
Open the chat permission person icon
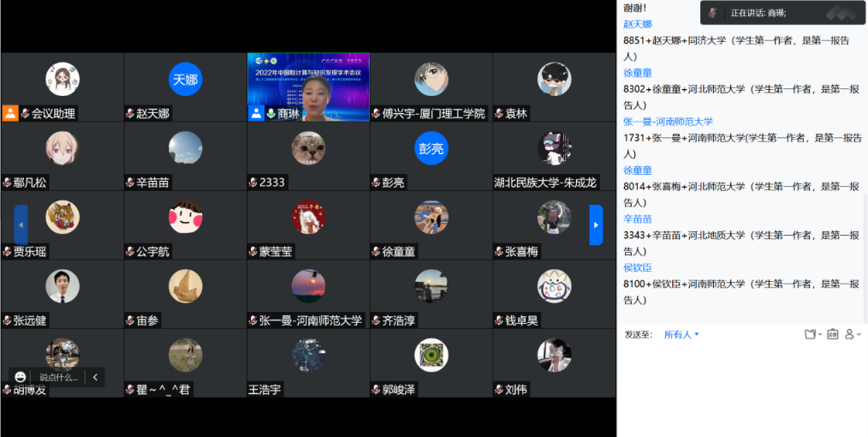tap(849, 334)
